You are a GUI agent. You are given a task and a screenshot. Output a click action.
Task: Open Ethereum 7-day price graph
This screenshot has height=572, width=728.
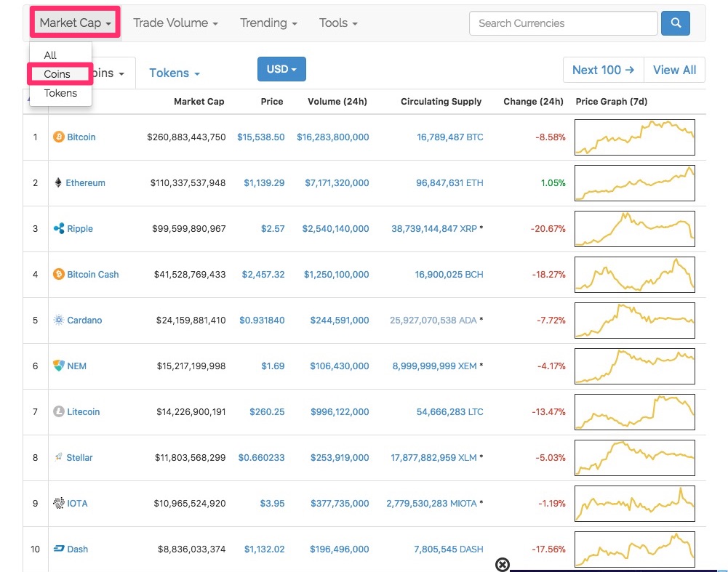coord(635,182)
